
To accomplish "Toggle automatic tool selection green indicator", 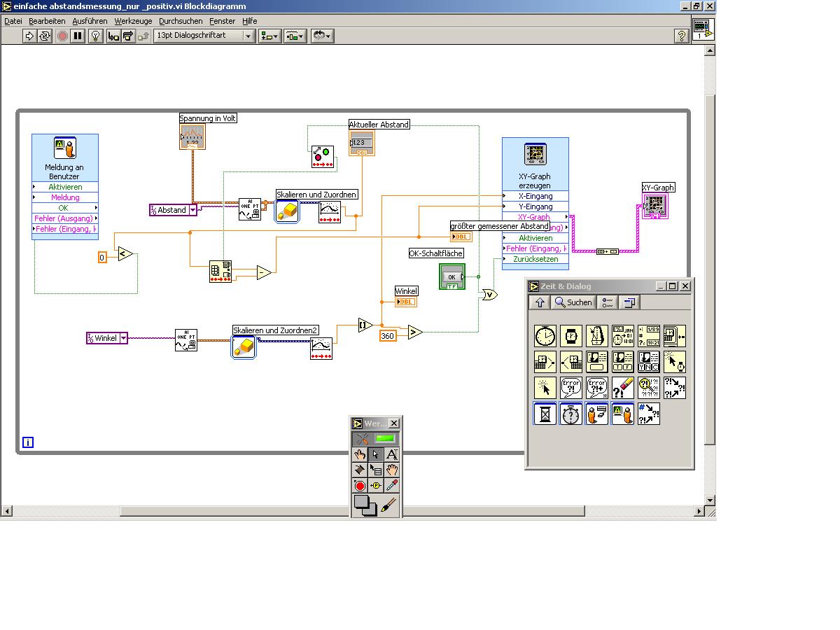I will coord(384,439).
